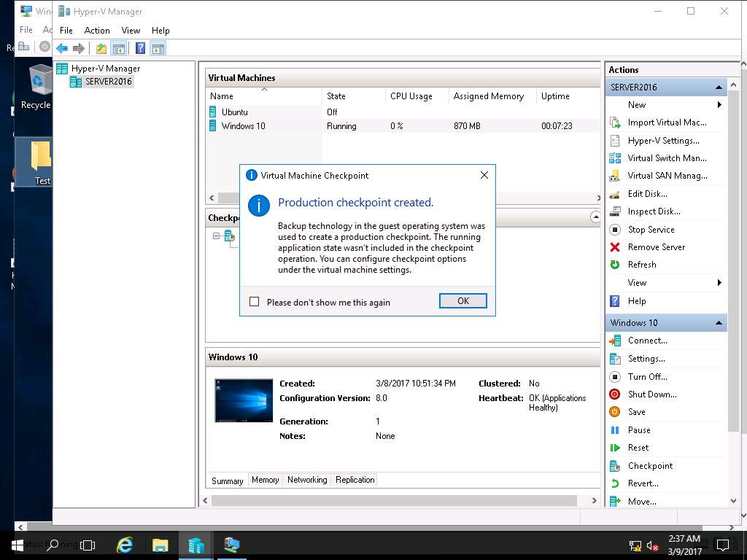The height and width of the screenshot is (560, 747).
Task: Sort by Assigned Memory column header
Action: pos(492,96)
